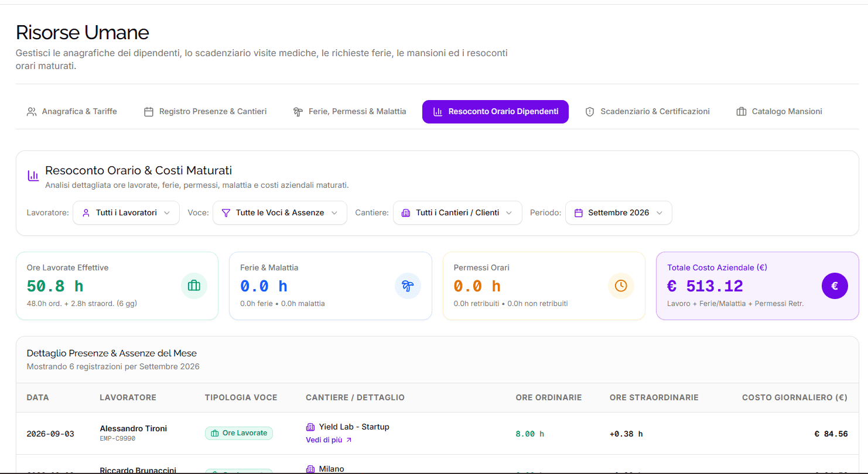Screen dimensions: 868x474
Task: Click the briefcase icon beside Catalogo Mansioni
Action: (741, 112)
